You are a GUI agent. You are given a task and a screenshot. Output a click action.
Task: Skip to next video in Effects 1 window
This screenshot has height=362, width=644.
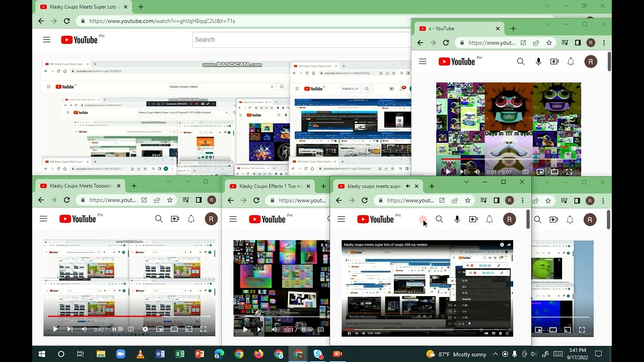tap(260, 330)
